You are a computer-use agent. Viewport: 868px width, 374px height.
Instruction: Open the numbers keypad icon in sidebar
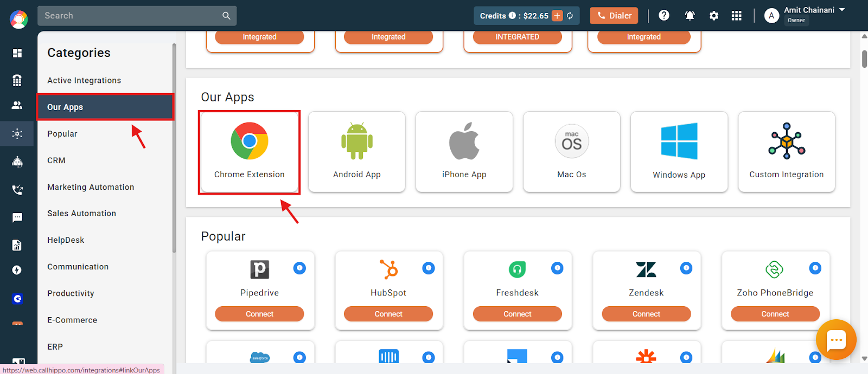17,80
